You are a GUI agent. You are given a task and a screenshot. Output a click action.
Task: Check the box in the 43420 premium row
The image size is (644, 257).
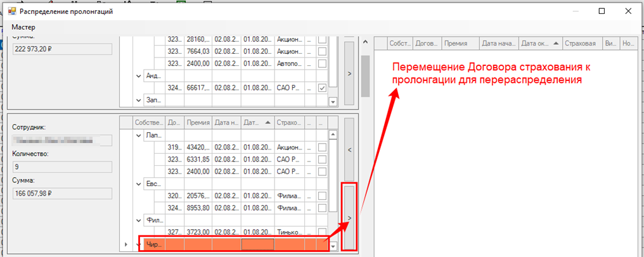(x=323, y=147)
